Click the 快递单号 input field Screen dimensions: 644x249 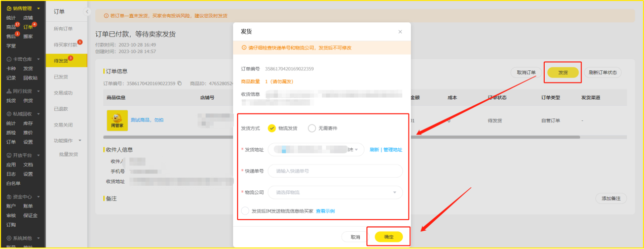pyautogui.click(x=335, y=171)
